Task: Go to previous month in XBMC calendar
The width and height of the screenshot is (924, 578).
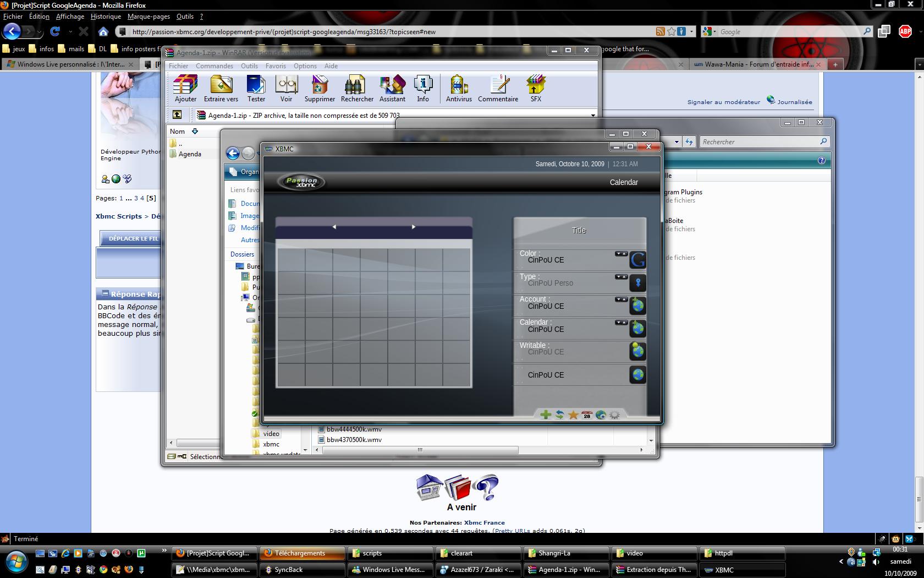Action: coord(334,227)
